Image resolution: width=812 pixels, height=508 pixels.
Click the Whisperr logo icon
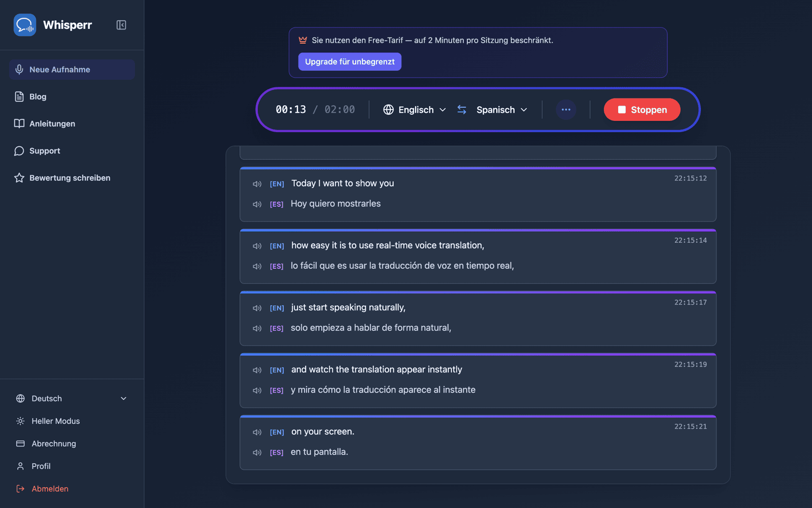pos(25,25)
